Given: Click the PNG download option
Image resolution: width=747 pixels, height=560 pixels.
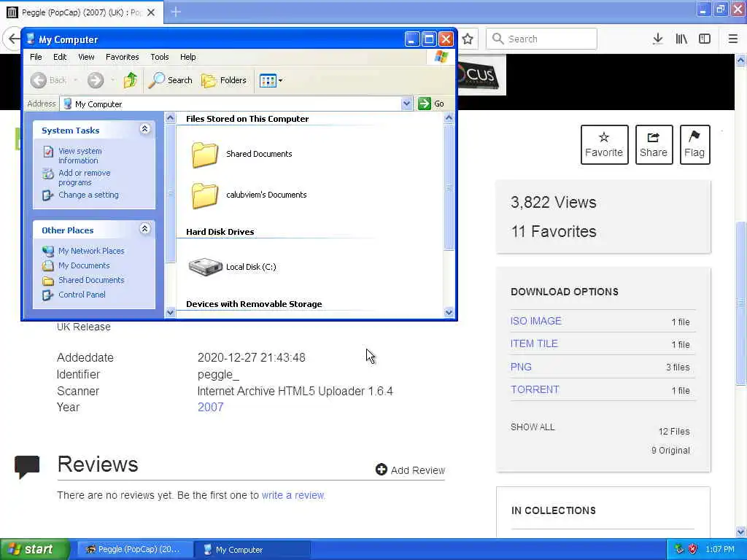Looking at the screenshot, I should click(x=521, y=367).
